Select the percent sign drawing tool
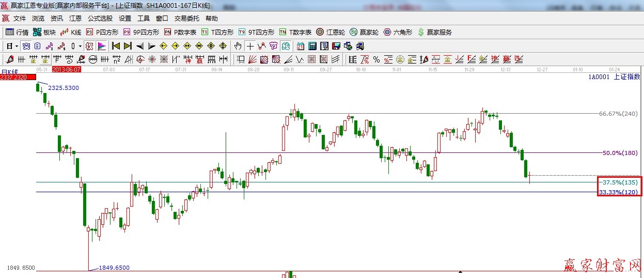This screenshot has width=644, height=278. pyautogui.click(x=376, y=59)
